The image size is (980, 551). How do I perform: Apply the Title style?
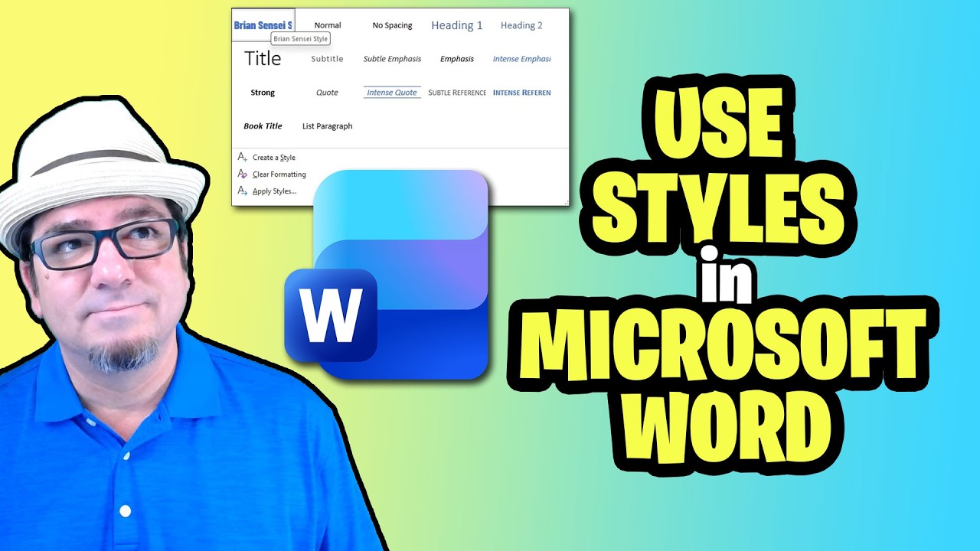pyautogui.click(x=263, y=59)
